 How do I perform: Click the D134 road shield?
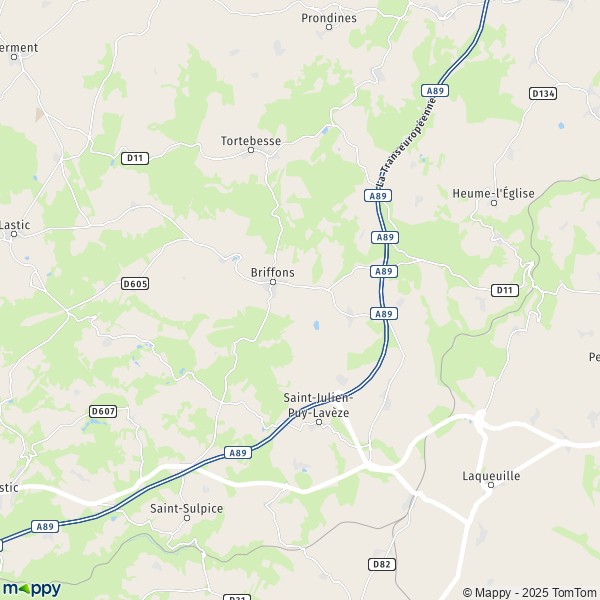[x=543, y=93]
